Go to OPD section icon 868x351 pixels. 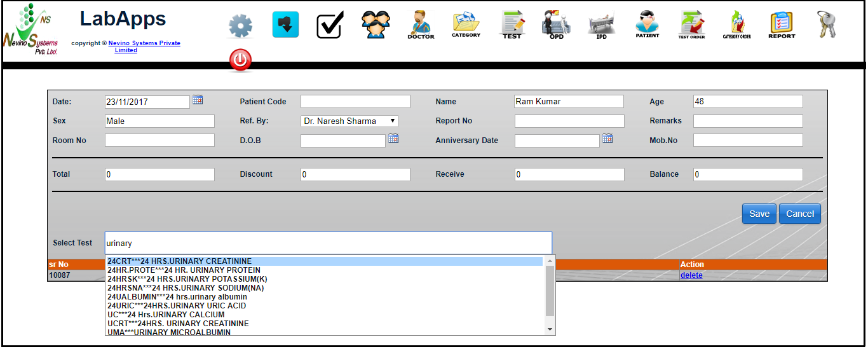tap(556, 25)
